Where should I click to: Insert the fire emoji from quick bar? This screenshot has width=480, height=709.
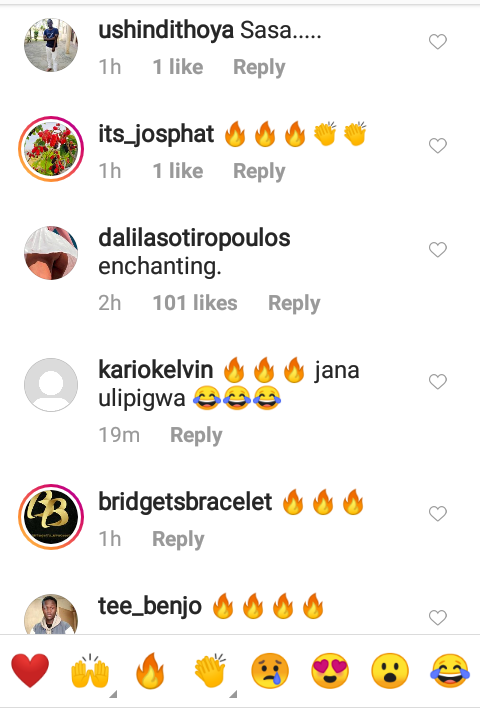[x=150, y=671]
